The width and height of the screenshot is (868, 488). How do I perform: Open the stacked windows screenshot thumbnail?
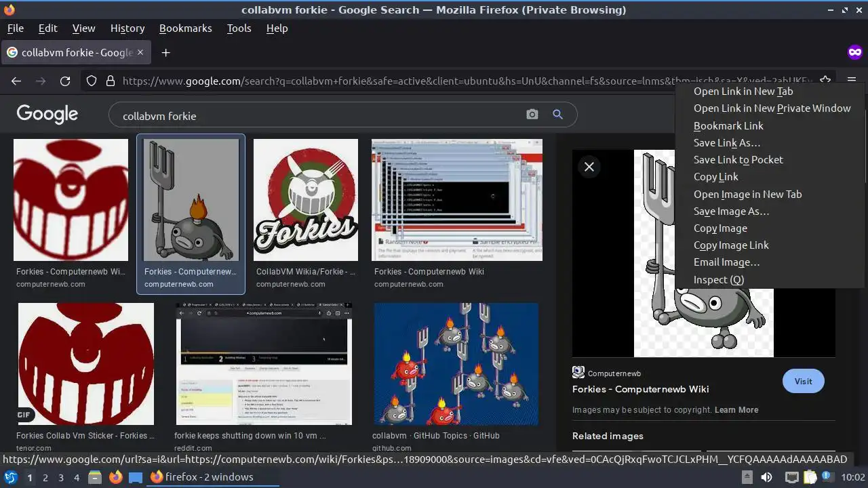coord(457,200)
